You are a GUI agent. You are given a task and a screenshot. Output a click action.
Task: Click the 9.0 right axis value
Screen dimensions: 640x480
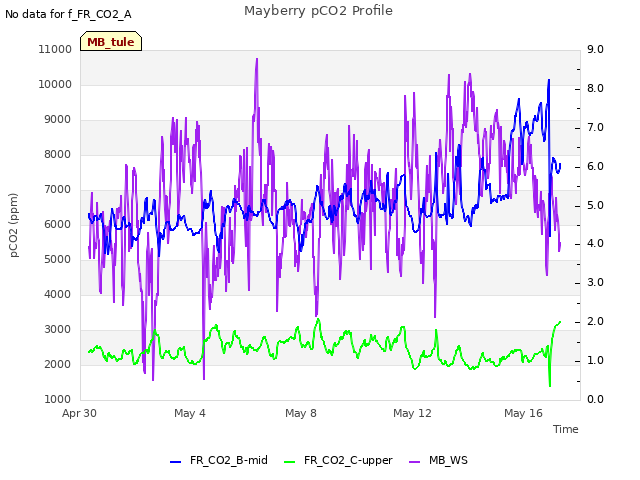[595, 49]
